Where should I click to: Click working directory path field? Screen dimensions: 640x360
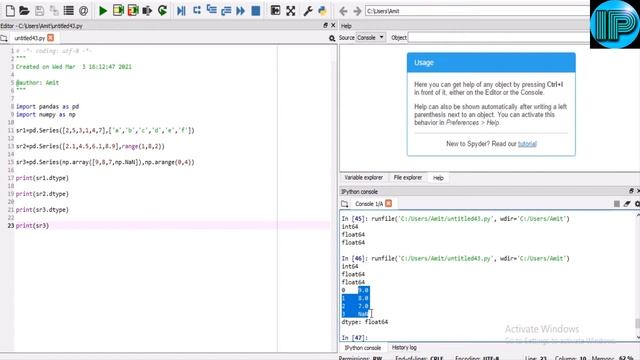point(477,11)
